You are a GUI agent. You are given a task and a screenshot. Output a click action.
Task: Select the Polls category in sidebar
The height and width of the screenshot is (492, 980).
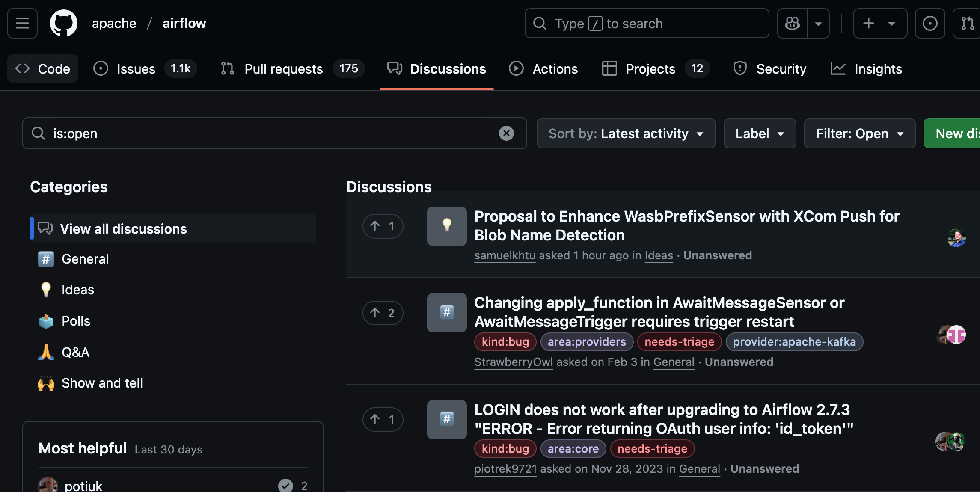pos(76,321)
